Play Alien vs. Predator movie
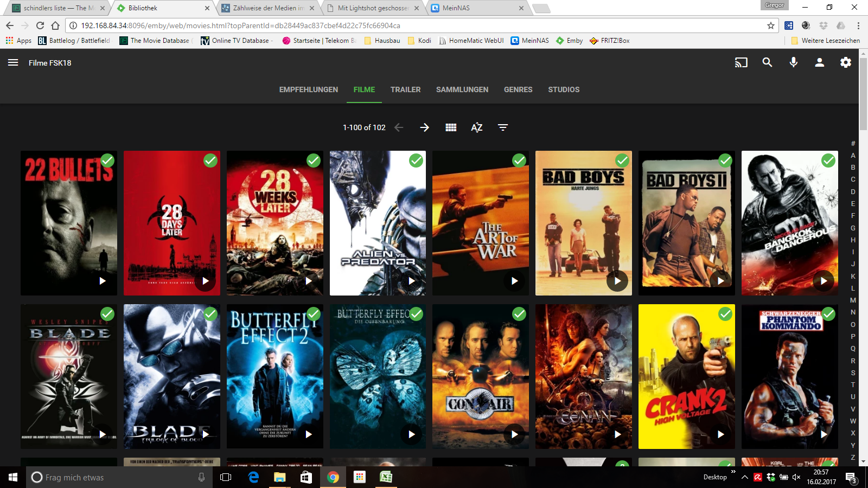 (x=411, y=281)
